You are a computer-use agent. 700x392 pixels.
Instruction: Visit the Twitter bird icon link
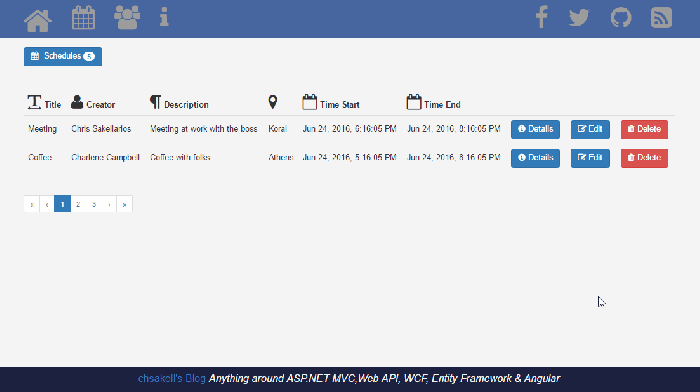[579, 18]
